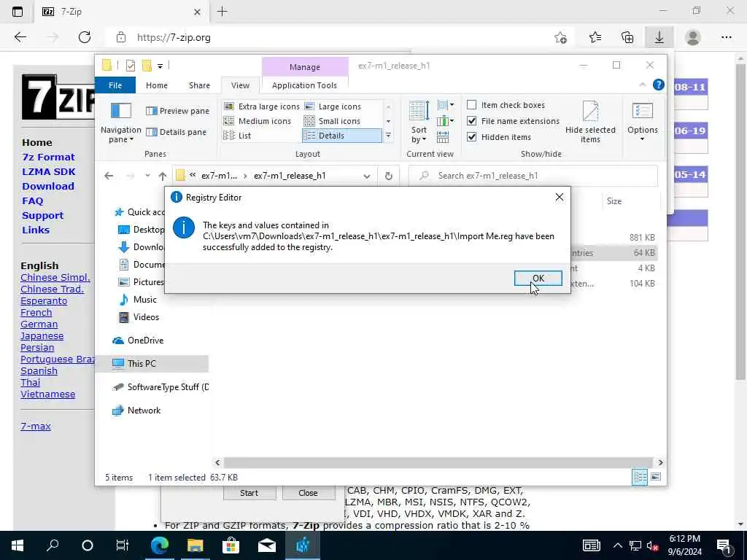Switch to details view via status bar icon
The image size is (747, 560).
tap(640, 477)
